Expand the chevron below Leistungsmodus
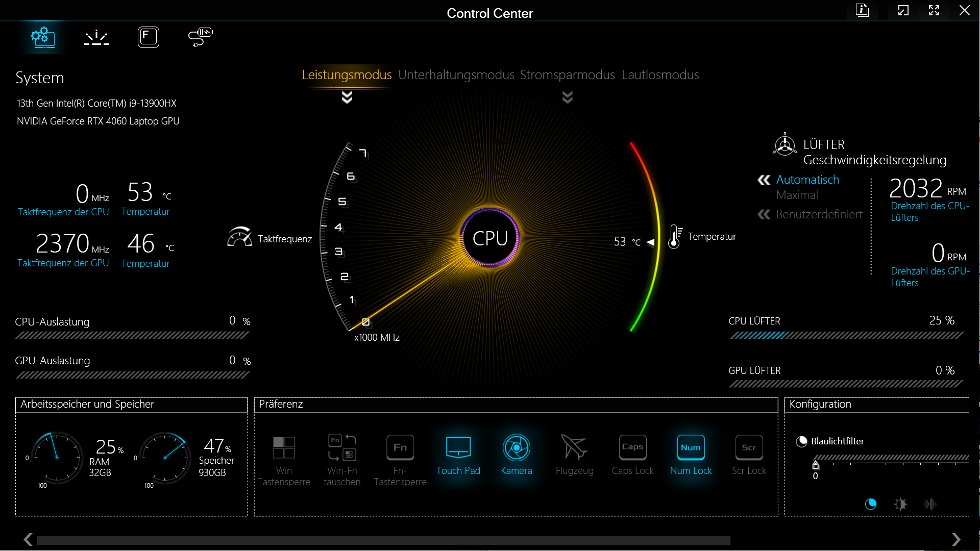The width and height of the screenshot is (980, 551). [x=347, y=97]
